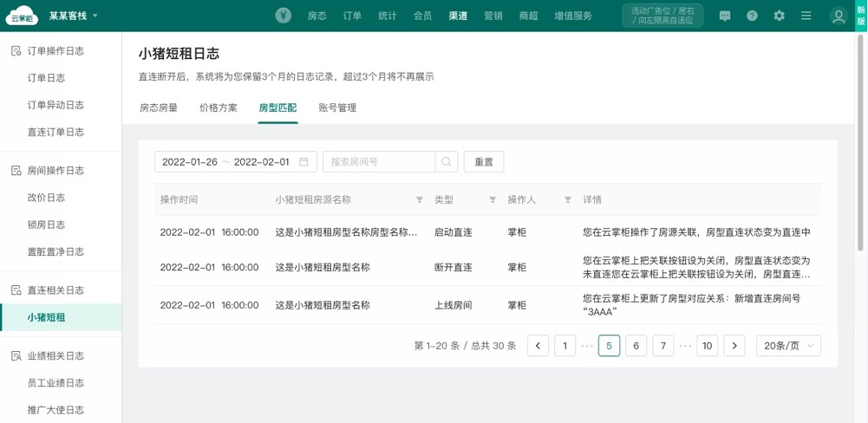Open the chat messages icon
The height and width of the screenshot is (423, 868).
coord(725,16)
